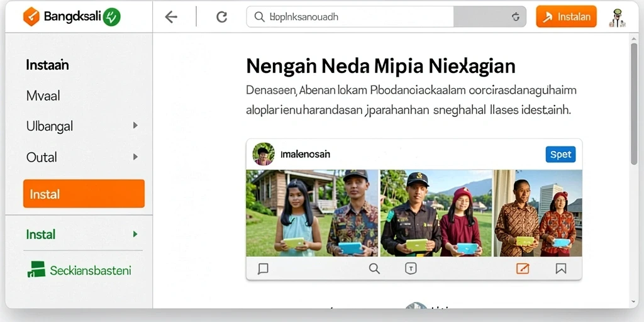The height and width of the screenshot is (322, 644).
Task: Click the magnifier icon in the address bar
Action: [259, 17]
